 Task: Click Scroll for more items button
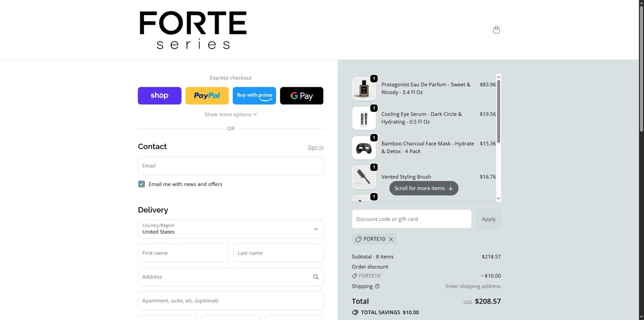424,188
